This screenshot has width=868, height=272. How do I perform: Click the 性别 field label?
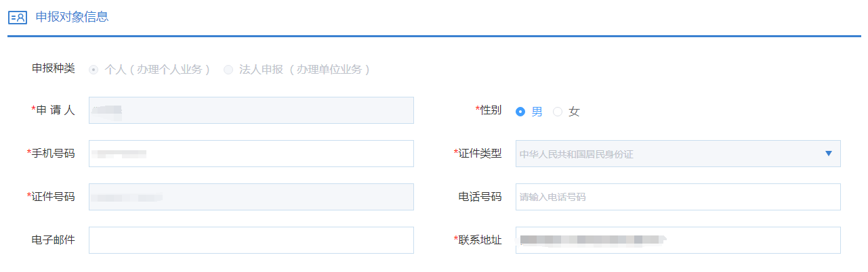point(491,110)
